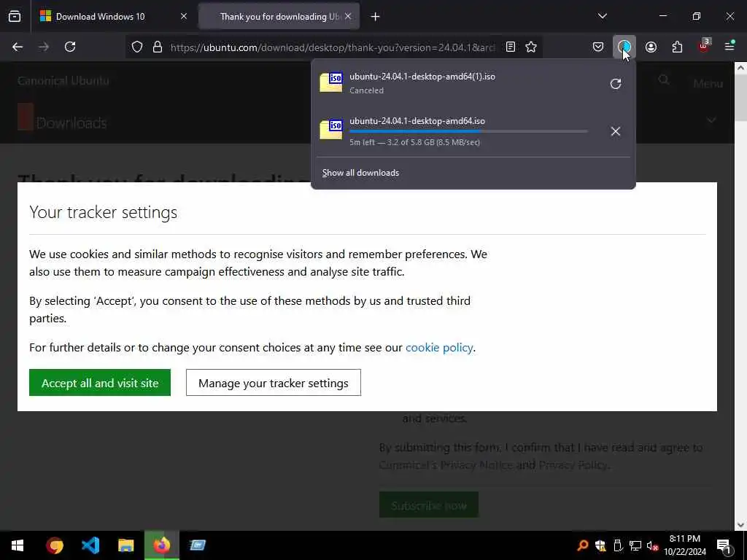Open the blue window app in taskbar
The height and width of the screenshot is (560, 747).
(198, 545)
